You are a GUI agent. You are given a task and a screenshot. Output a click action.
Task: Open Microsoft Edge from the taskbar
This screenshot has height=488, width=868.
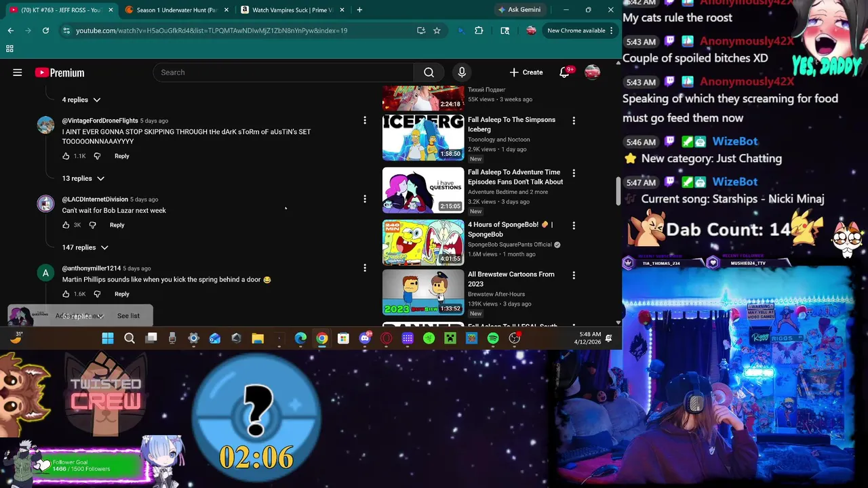300,338
